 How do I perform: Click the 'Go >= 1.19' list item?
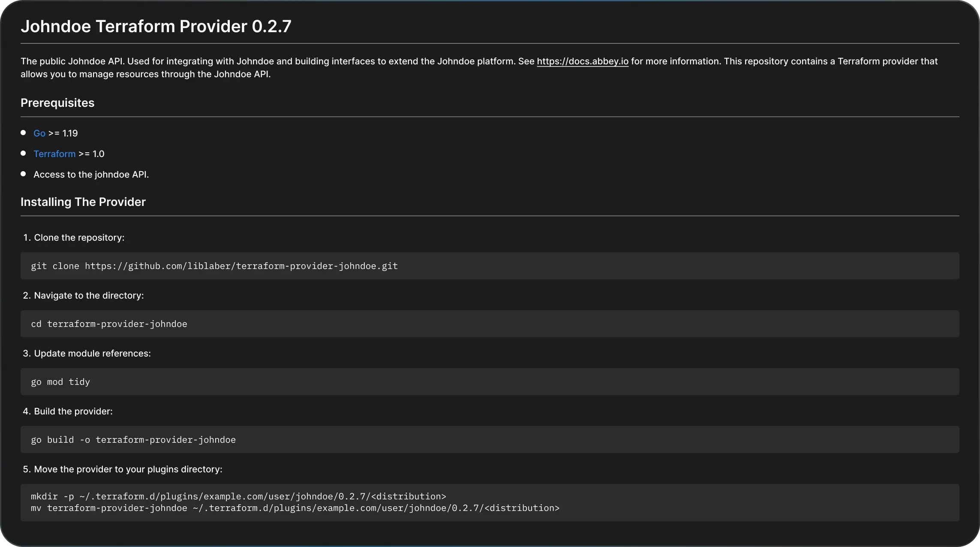(55, 133)
